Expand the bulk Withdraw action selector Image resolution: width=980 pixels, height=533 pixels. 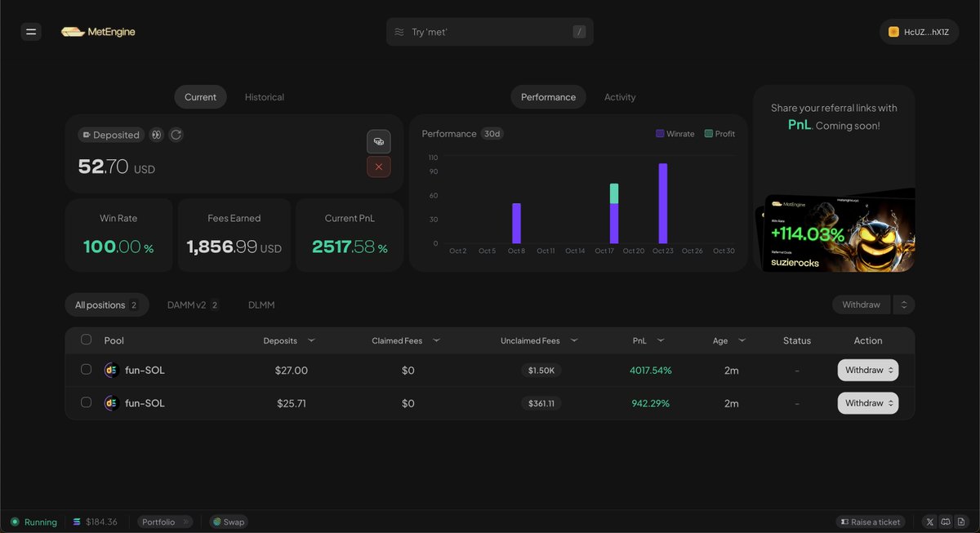[x=903, y=304]
